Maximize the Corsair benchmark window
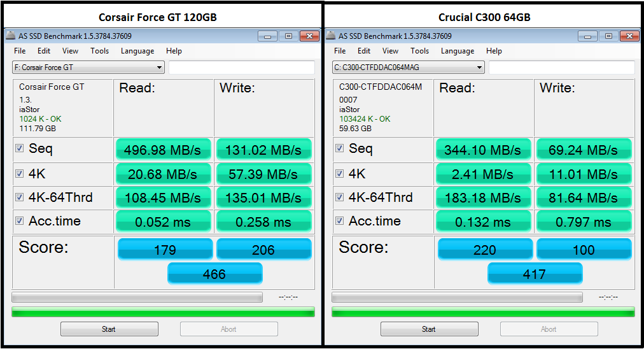 click(x=288, y=36)
